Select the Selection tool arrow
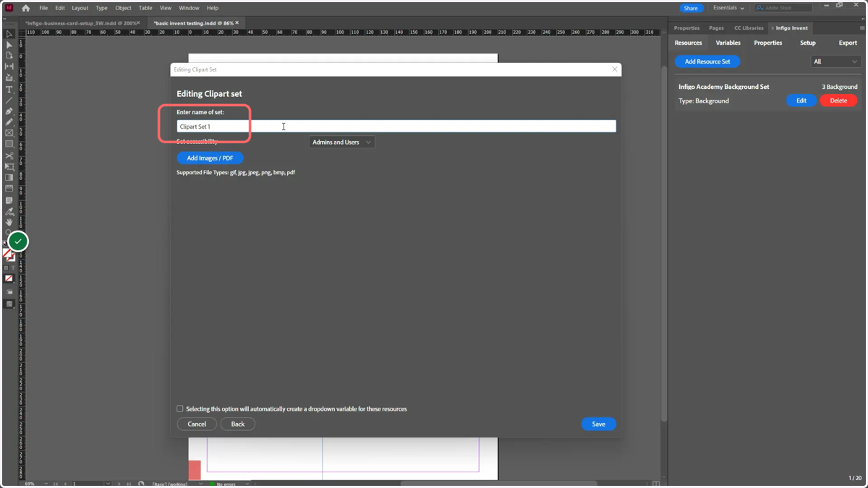The width and height of the screenshot is (868, 488). [x=9, y=34]
